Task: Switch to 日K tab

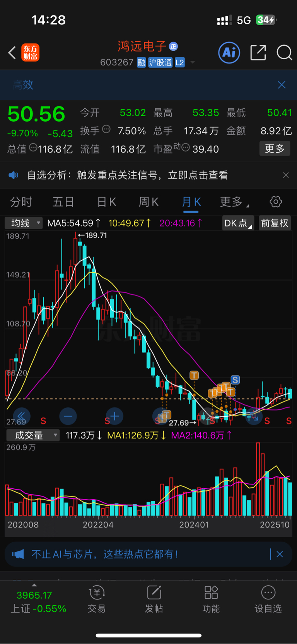Action: (x=106, y=202)
